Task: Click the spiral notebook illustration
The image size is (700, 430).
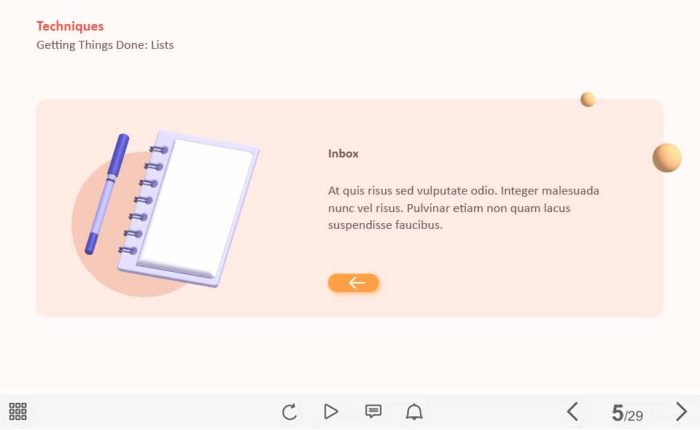Action: click(x=189, y=208)
